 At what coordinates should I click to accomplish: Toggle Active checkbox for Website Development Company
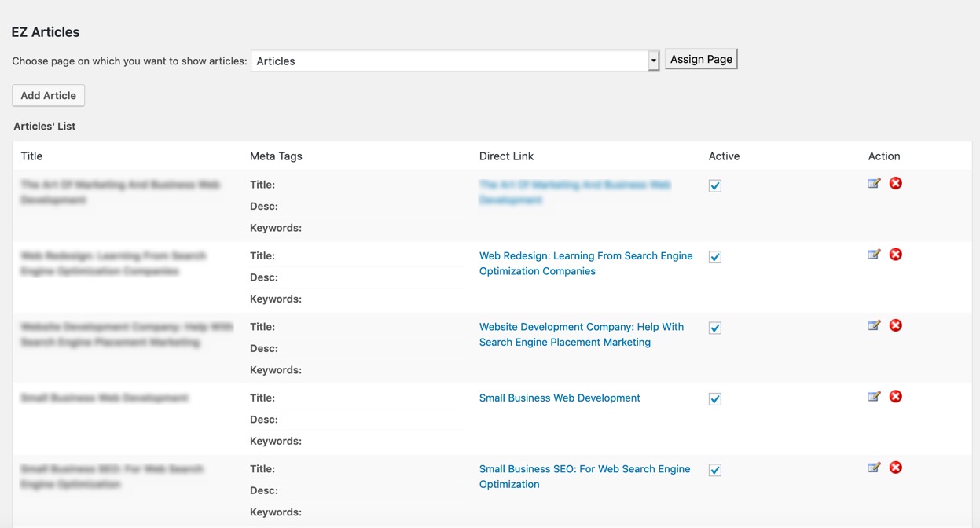coord(714,328)
